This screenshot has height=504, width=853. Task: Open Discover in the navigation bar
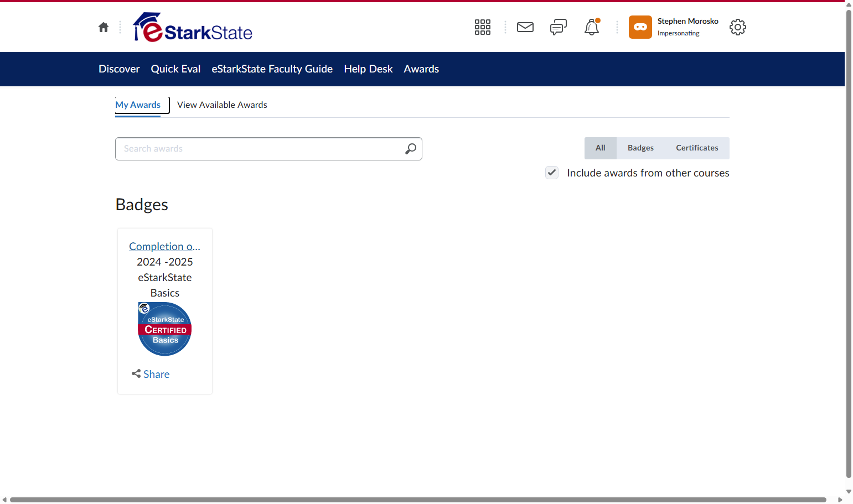coord(119,69)
